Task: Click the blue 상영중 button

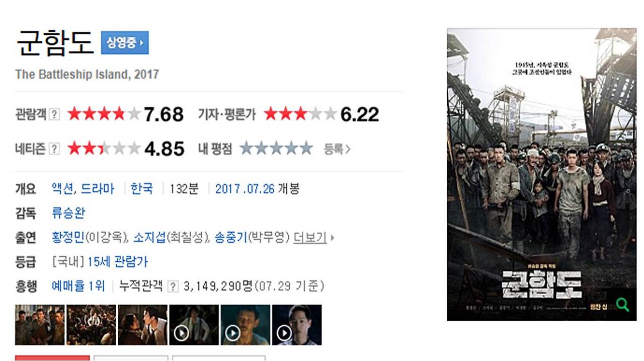Action: 125,43
